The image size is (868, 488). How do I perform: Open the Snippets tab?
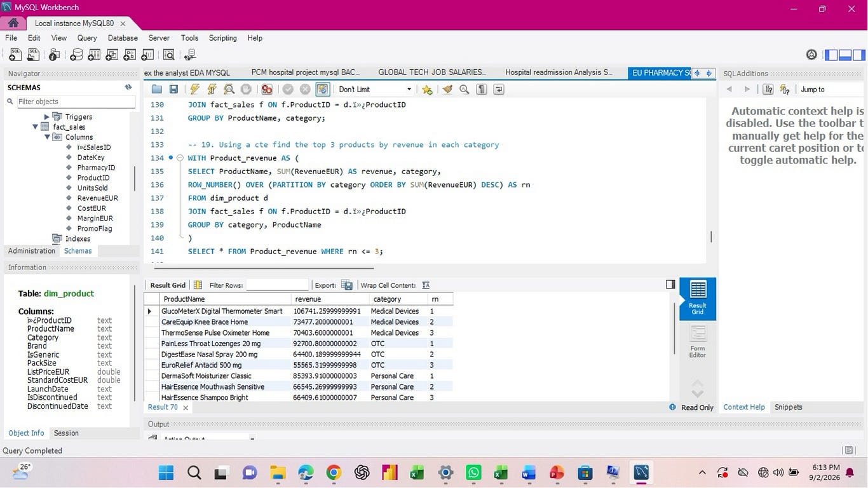click(x=789, y=407)
